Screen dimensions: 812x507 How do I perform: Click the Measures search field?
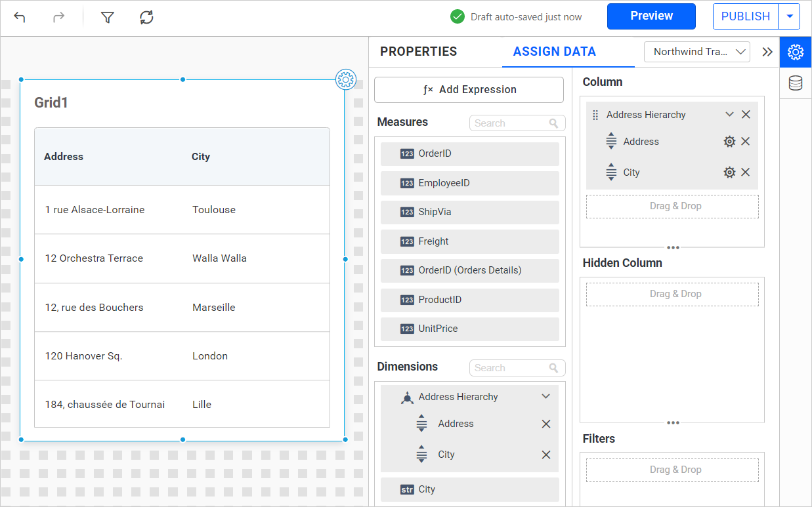coord(510,123)
